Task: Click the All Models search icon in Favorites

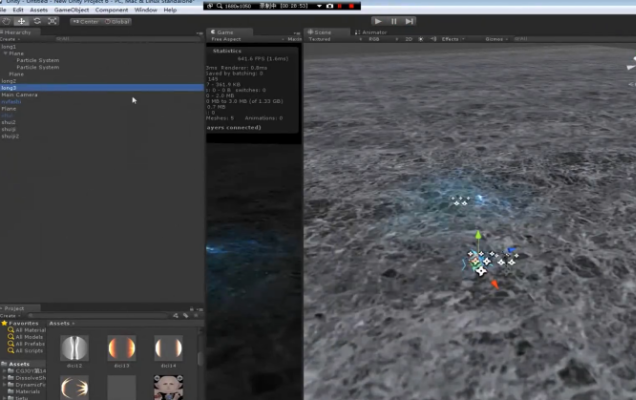Action: click(10, 337)
